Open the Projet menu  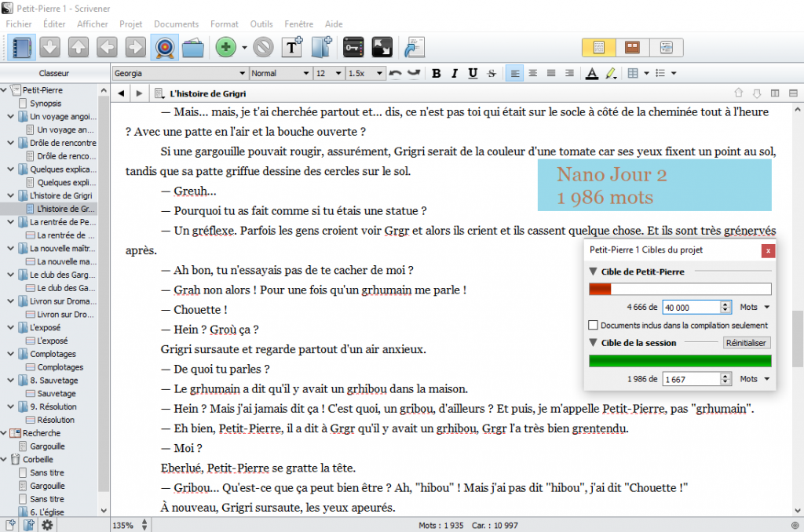[131, 24]
